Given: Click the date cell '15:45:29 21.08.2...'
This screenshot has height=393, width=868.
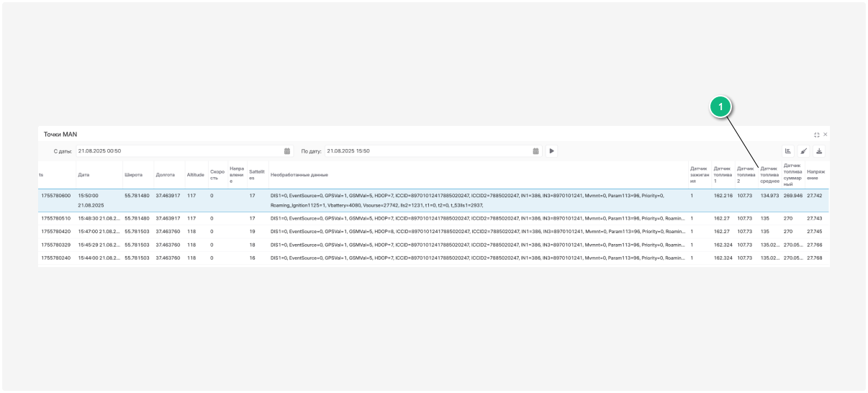Looking at the screenshot, I should point(99,245).
